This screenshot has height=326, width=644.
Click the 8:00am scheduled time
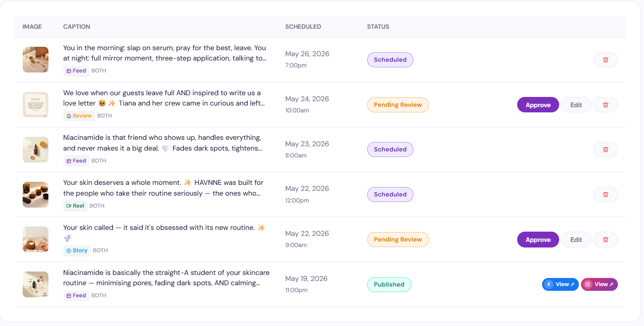296,155
